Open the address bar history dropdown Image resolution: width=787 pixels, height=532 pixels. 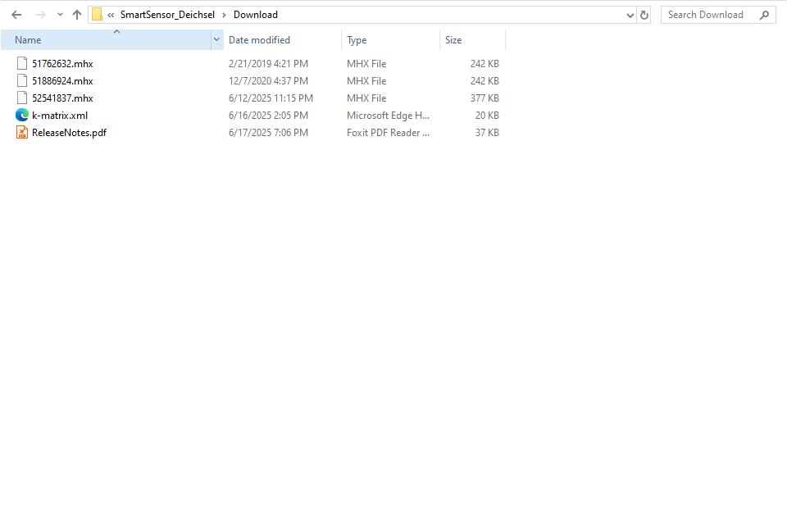click(x=630, y=14)
